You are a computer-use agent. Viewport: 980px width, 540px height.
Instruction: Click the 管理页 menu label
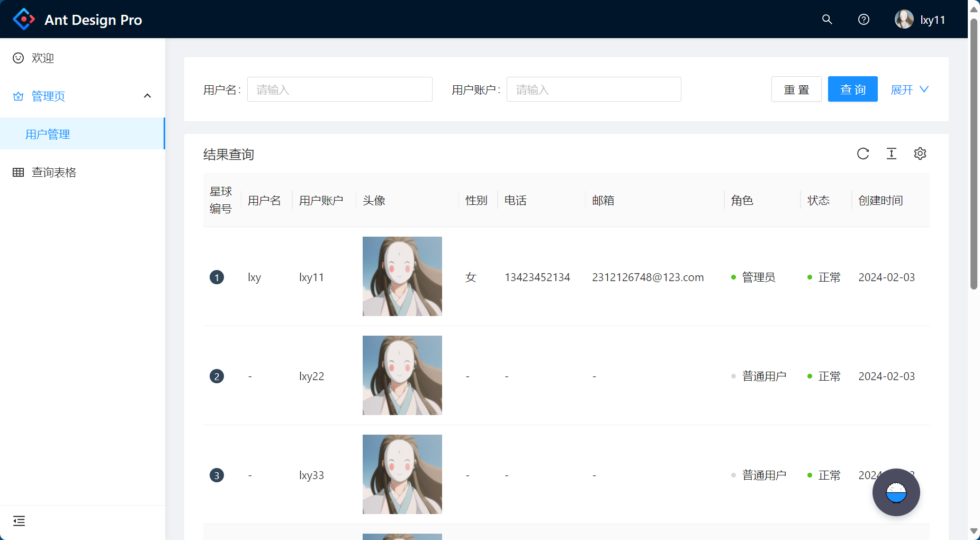pyautogui.click(x=48, y=96)
